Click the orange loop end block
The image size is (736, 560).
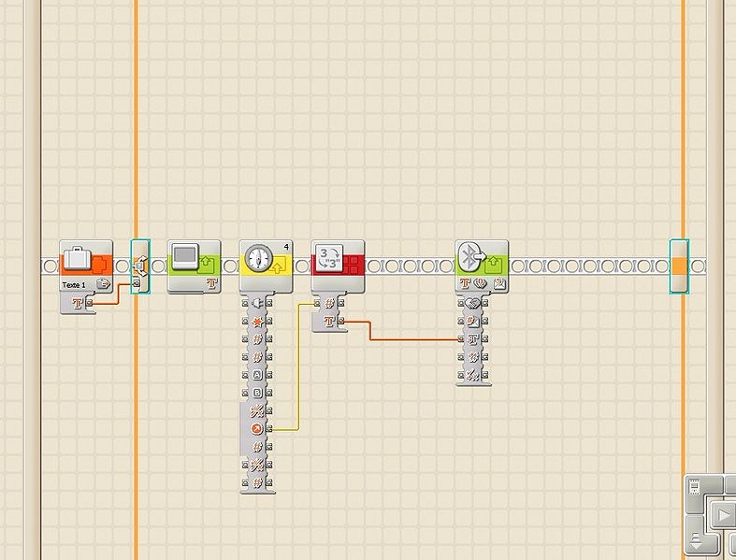click(x=679, y=266)
